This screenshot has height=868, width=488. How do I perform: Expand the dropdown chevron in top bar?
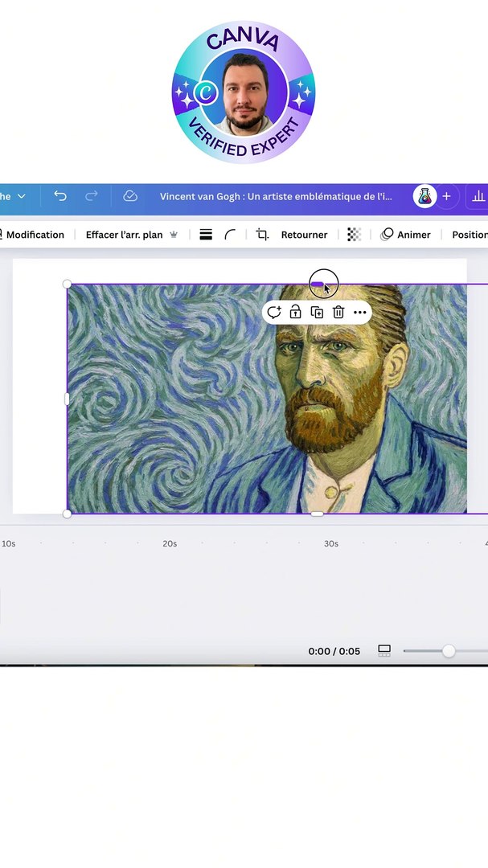(x=22, y=196)
